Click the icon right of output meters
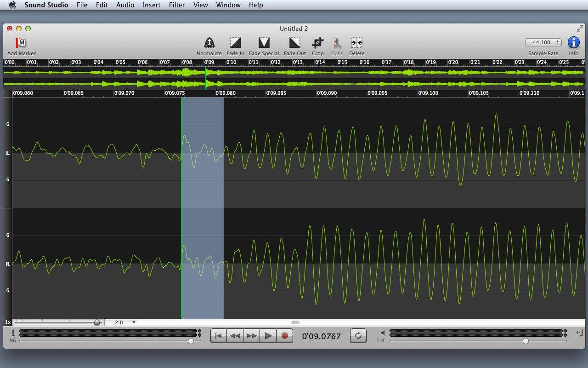The image size is (588, 368). click(x=579, y=333)
